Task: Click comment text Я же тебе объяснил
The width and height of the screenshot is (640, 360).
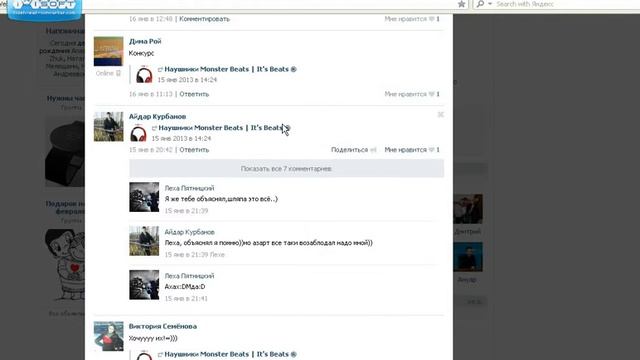Action: click(x=221, y=199)
